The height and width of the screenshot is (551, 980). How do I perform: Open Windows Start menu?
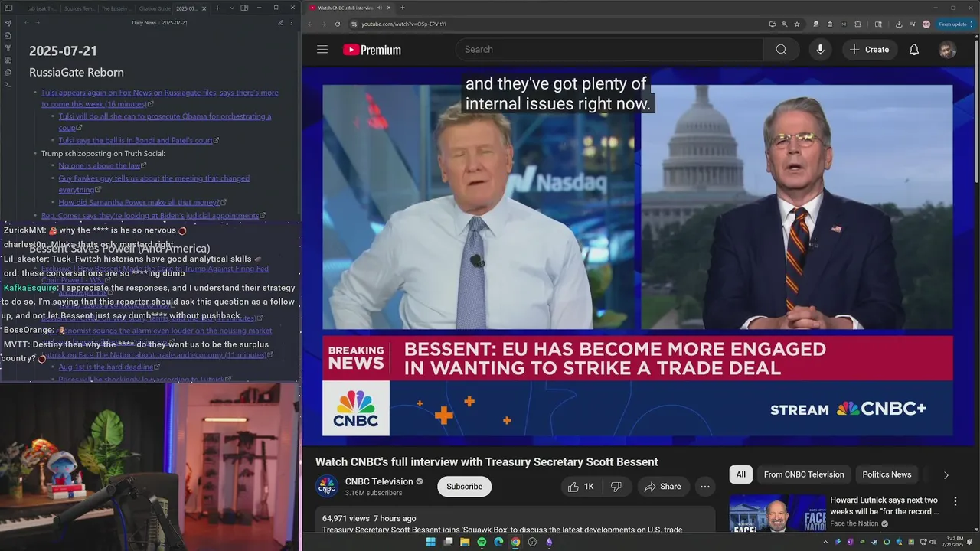(430, 542)
